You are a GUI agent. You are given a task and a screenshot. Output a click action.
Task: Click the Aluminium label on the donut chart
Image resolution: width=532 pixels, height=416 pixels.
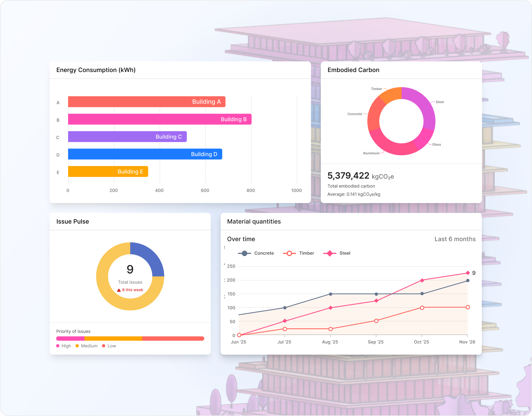[371, 153]
